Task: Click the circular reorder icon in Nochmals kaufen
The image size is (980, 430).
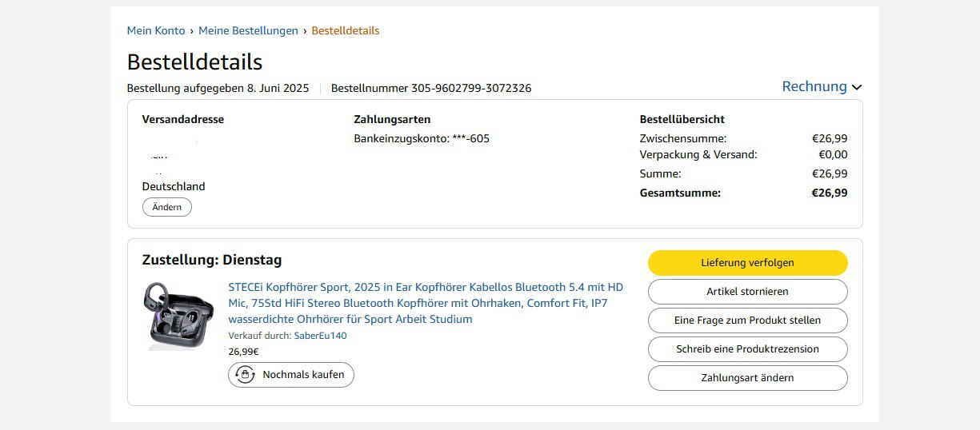Action: tap(245, 374)
